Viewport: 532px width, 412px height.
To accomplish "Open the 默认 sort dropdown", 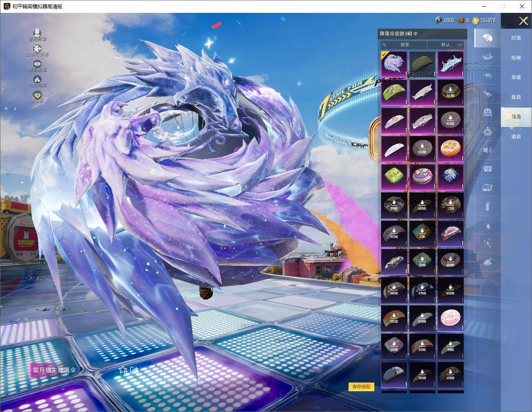I will pos(446,45).
